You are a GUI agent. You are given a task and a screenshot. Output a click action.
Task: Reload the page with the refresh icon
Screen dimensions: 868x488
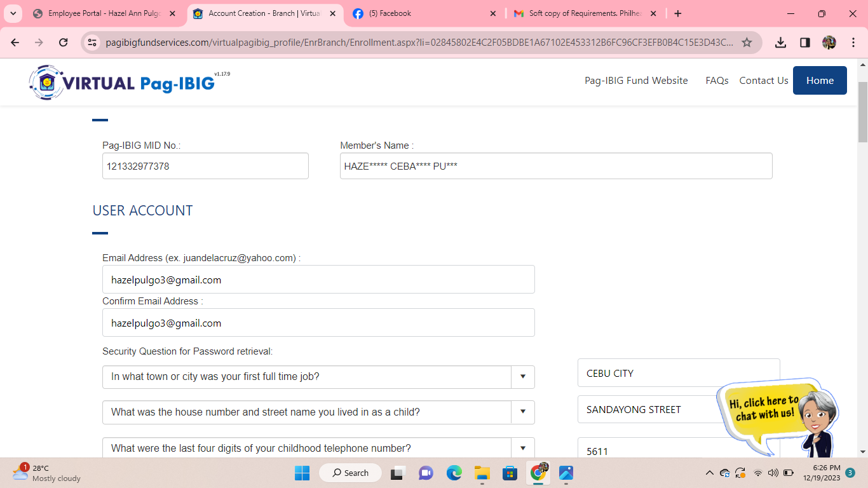pyautogui.click(x=63, y=43)
